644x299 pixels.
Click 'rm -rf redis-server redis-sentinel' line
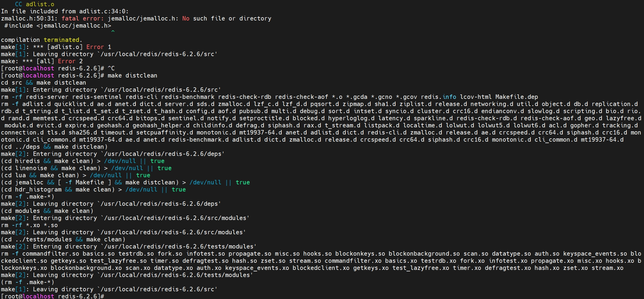[270, 97]
